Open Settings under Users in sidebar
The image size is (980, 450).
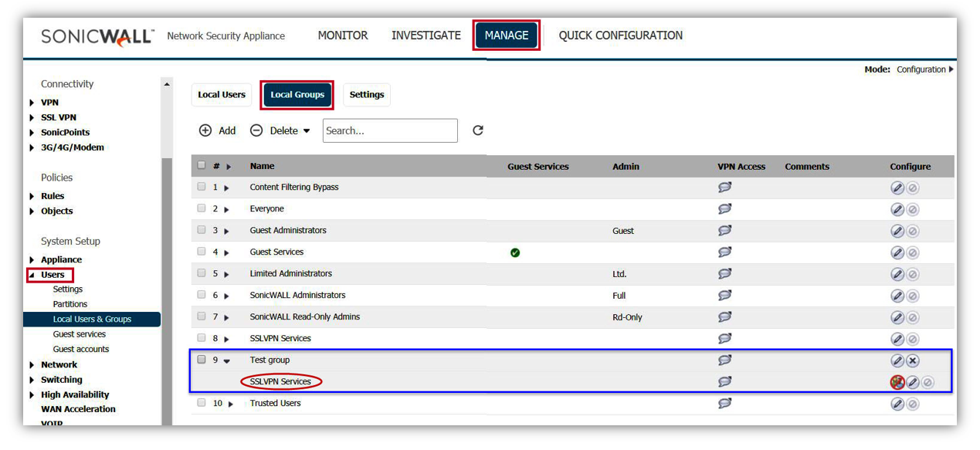tap(68, 289)
